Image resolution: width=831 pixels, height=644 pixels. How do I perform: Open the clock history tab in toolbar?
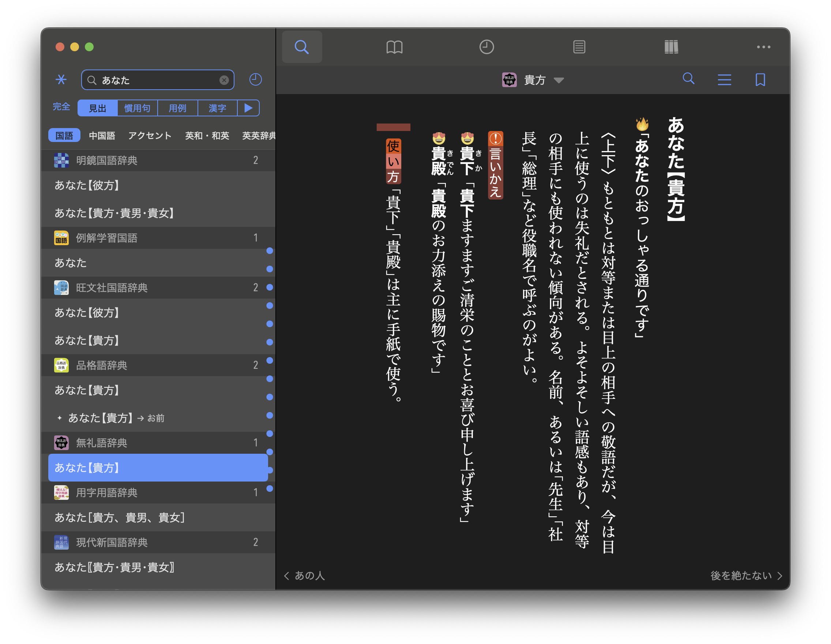486,47
